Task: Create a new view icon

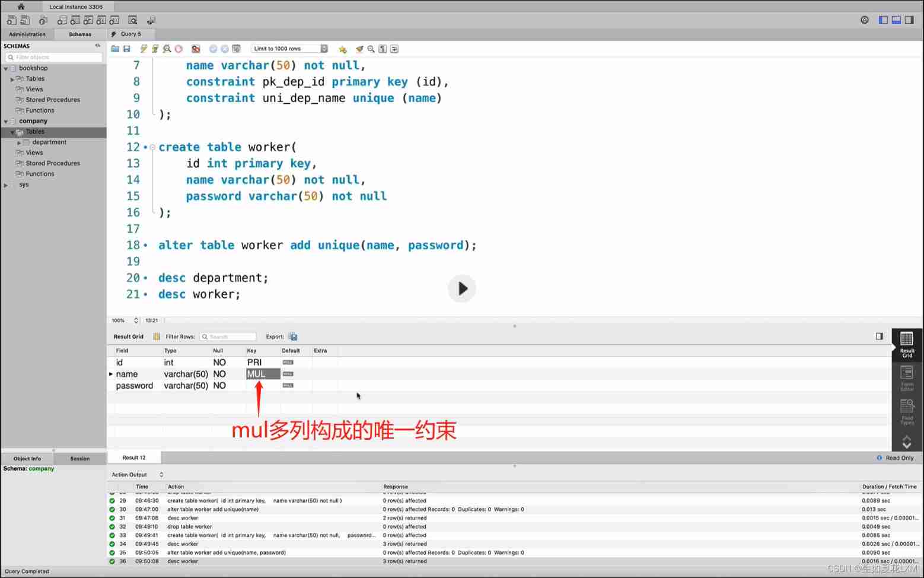Action: point(88,20)
